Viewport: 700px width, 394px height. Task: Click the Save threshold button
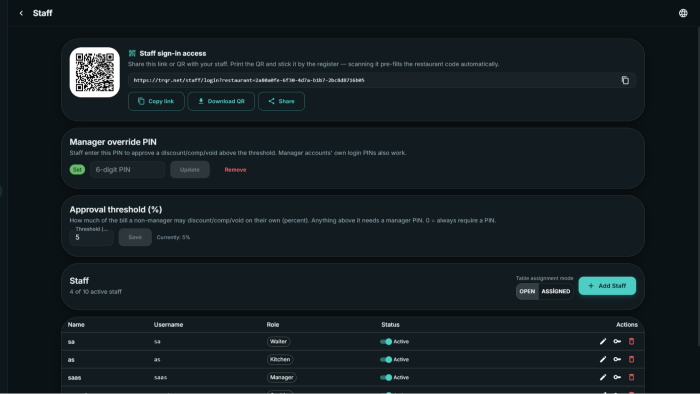click(135, 237)
